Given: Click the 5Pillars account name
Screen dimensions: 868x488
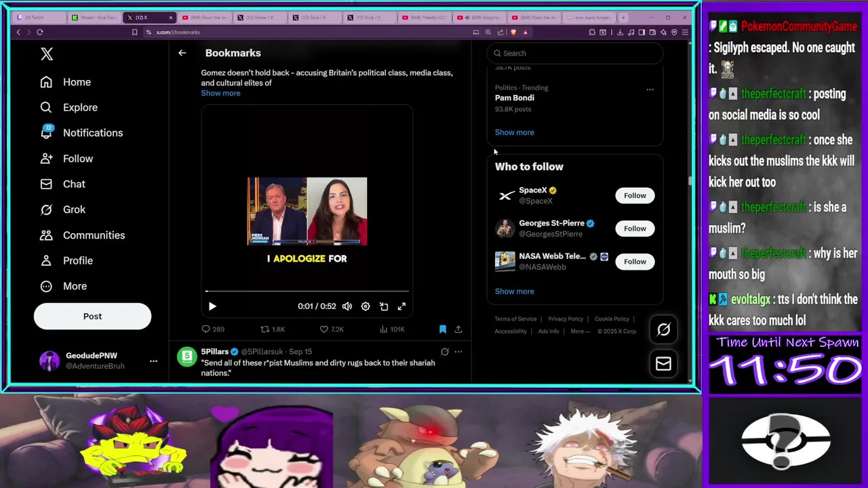Looking at the screenshot, I should point(215,352).
